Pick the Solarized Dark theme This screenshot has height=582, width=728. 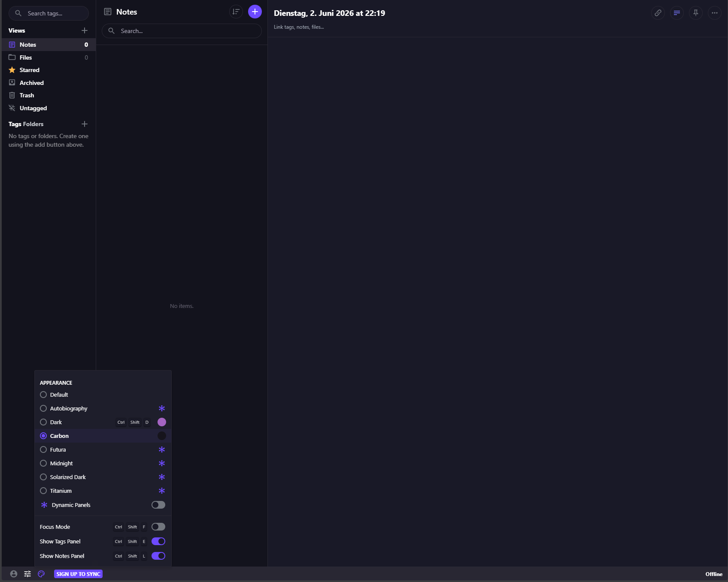[x=103, y=477]
